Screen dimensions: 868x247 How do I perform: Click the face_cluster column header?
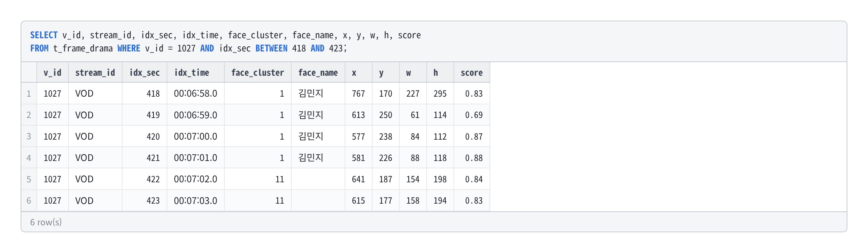(x=258, y=72)
